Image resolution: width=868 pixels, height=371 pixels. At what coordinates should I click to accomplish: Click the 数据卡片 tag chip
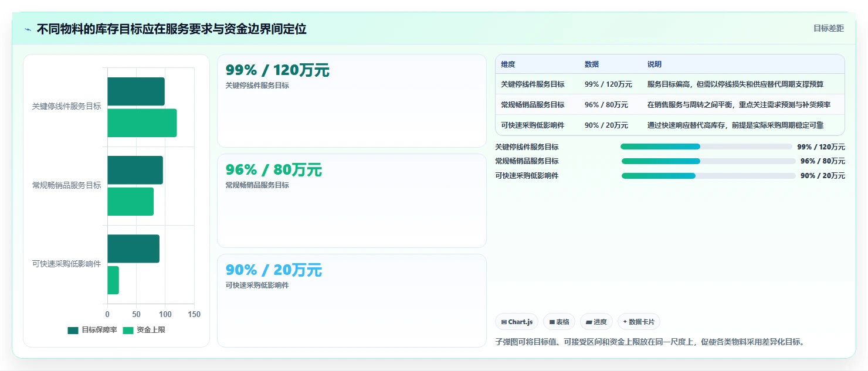(x=639, y=322)
